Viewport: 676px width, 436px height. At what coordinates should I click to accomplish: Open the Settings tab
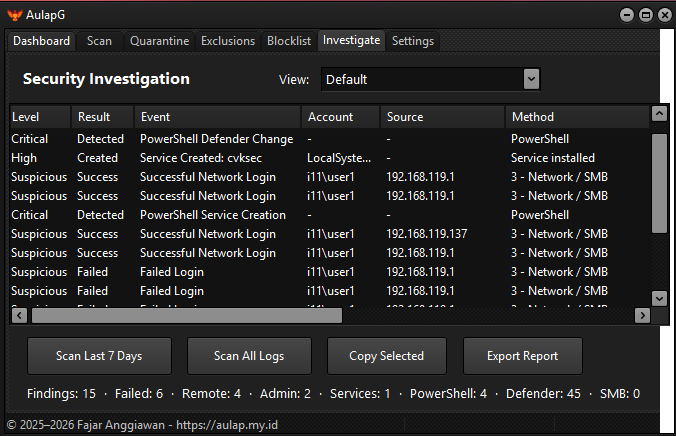[413, 41]
